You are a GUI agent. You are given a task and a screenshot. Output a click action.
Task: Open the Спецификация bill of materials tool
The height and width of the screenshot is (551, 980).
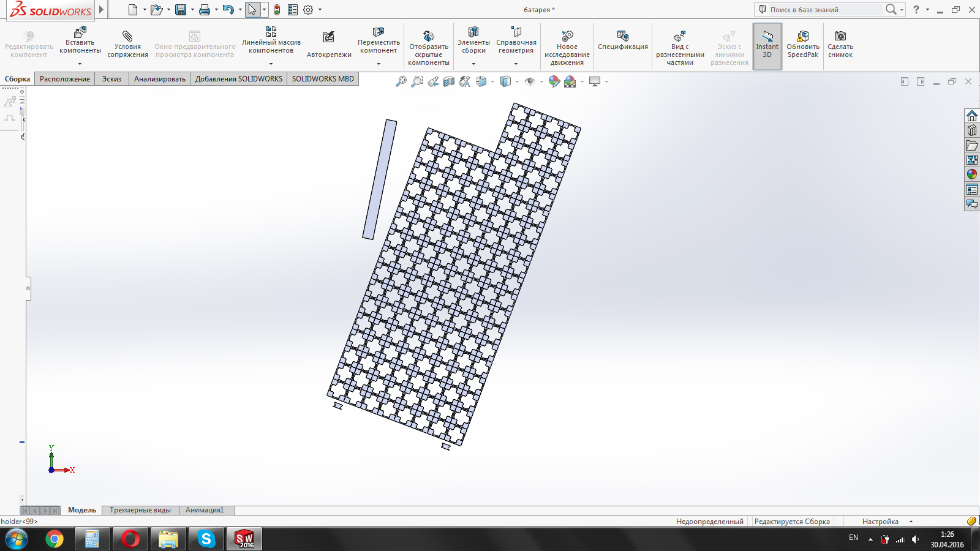[x=622, y=37]
